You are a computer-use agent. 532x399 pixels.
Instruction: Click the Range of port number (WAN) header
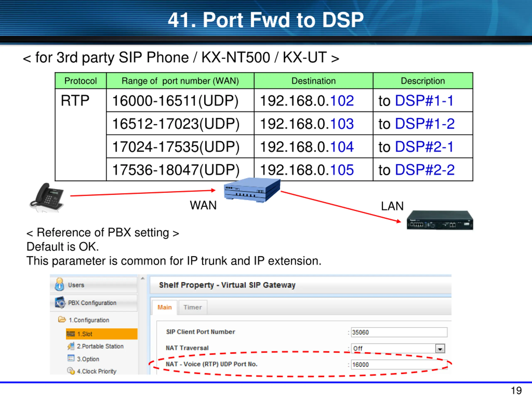point(180,81)
